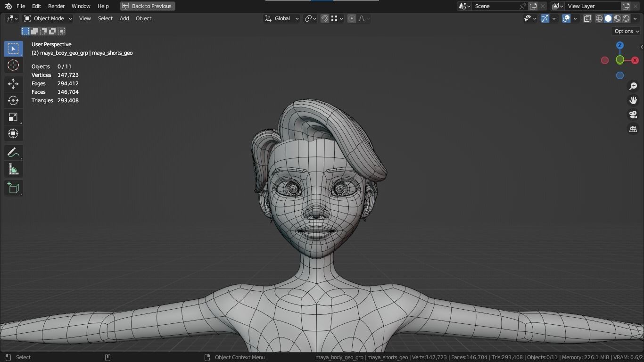Image resolution: width=644 pixels, height=362 pixels.
Task: Click the Z axis gizmo handle
Action: click(620, 45)
